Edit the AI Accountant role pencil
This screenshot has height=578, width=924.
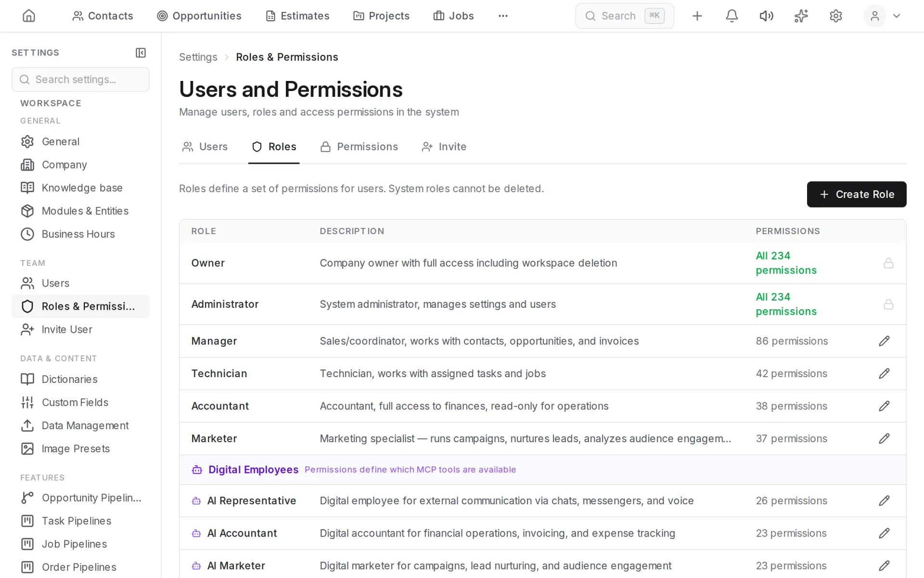click(884, 533)
